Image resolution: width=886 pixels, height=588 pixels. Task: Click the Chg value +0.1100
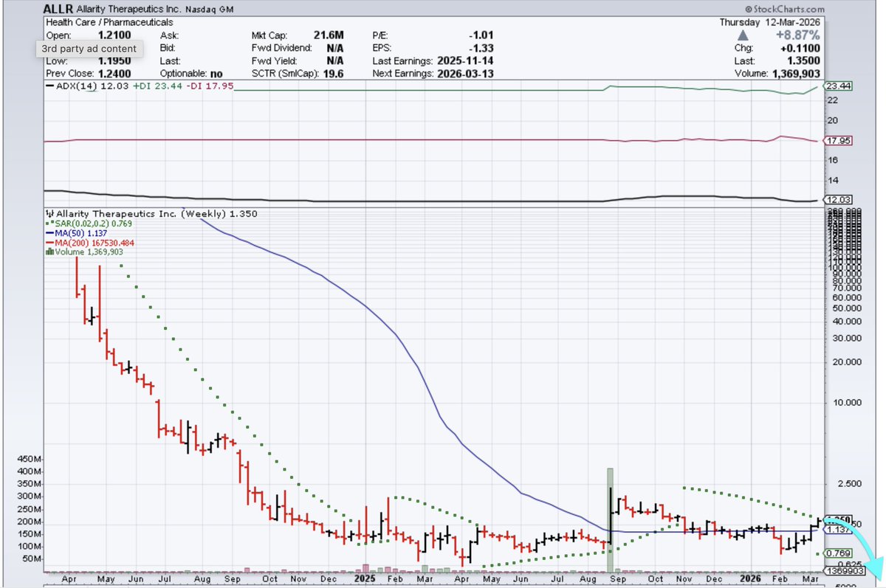pyautogui.click(x=801, y=49)
